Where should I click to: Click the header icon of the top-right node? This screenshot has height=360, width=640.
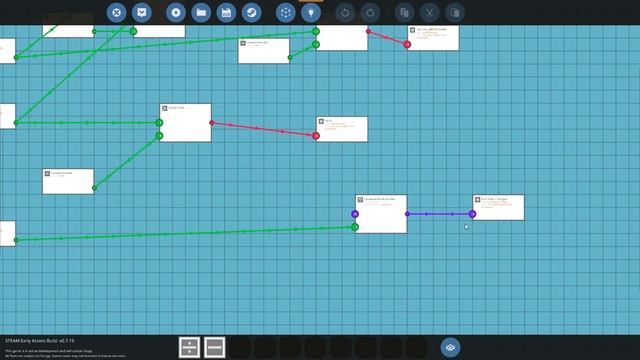[x=412, y=30]
